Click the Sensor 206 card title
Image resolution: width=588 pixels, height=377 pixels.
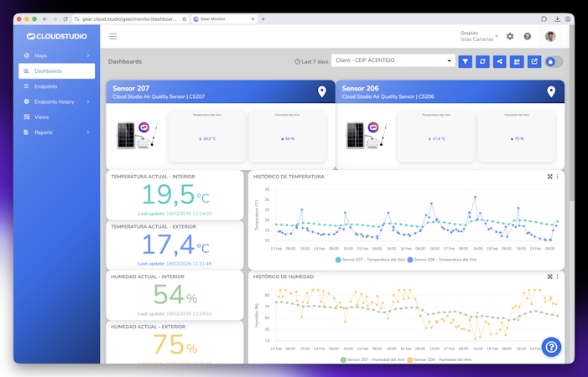[360, 88]
